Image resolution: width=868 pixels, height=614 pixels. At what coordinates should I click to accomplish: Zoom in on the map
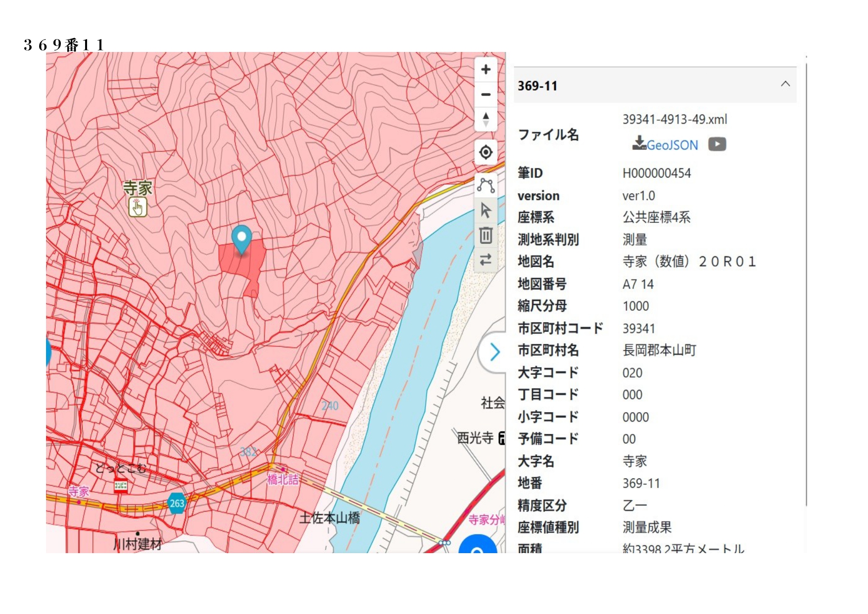485,70
